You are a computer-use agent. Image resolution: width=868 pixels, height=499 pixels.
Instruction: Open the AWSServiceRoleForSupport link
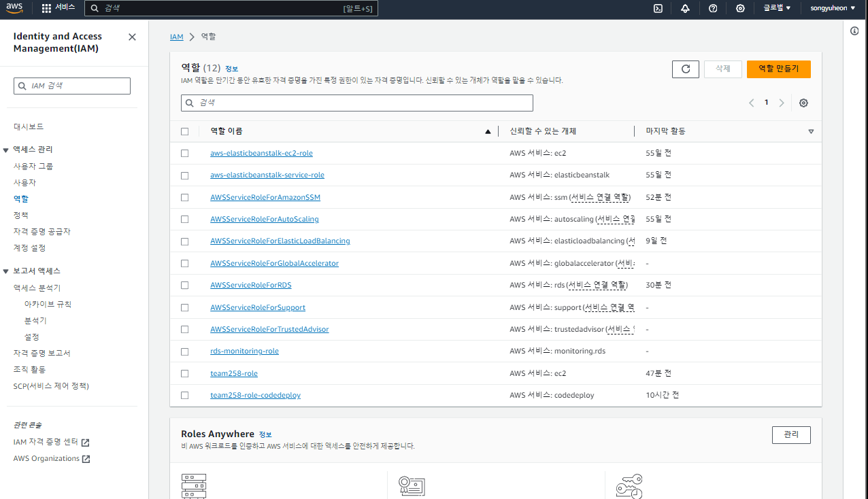click(258, 307)
